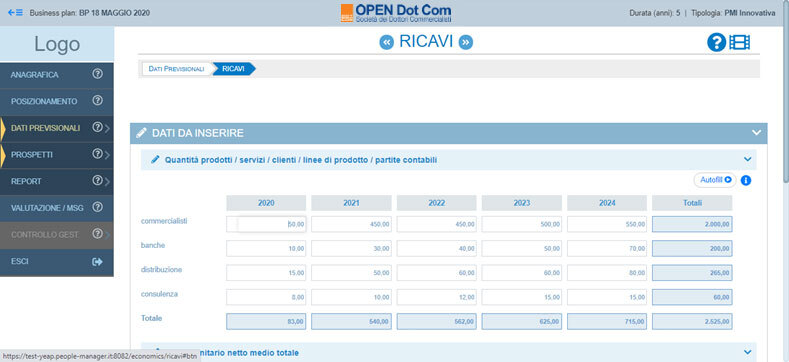
Task: Click grand total 2.525,00
Action: [x=692, y=321]
